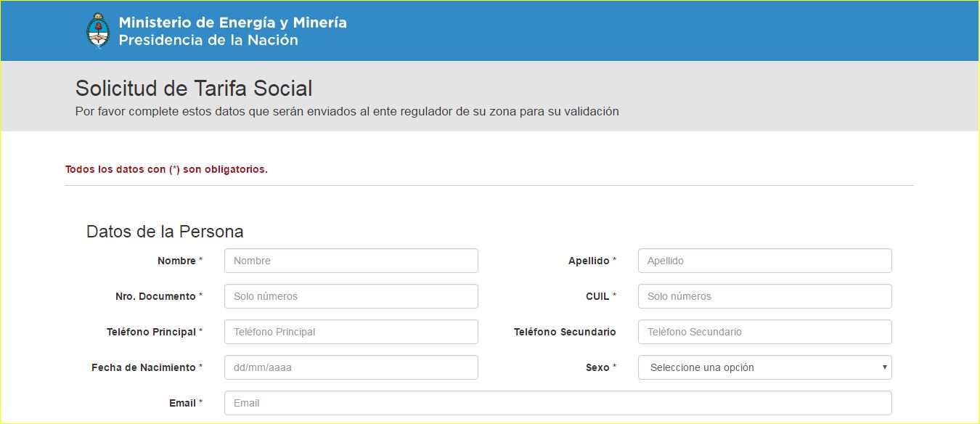
Task: Click the CUIL number input field
Action: 764,296
